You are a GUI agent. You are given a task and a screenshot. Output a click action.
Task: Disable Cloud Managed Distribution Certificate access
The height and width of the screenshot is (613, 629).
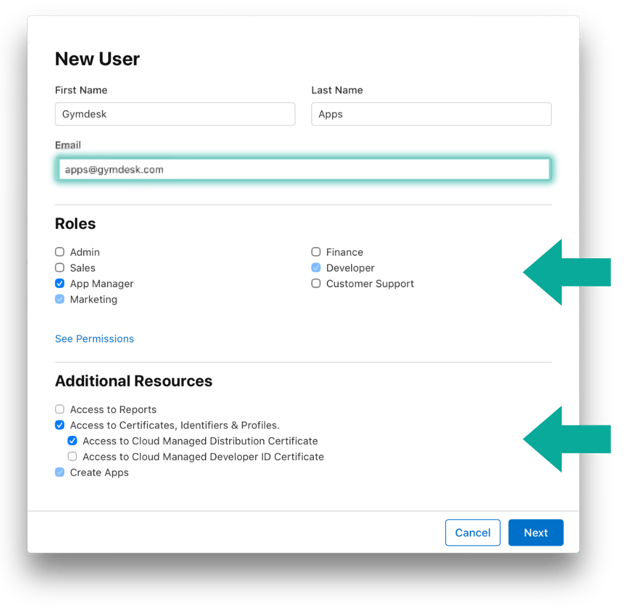pos(72,441)
